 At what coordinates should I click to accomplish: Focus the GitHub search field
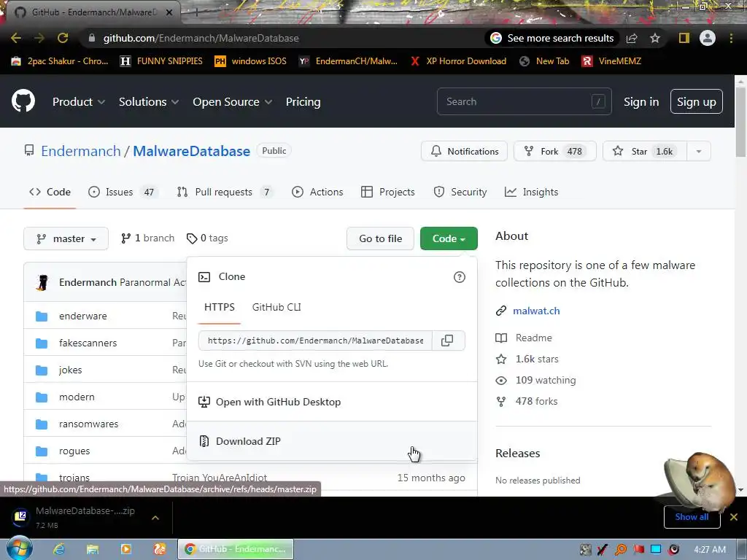pyautogui.click(x=524, y=101)
